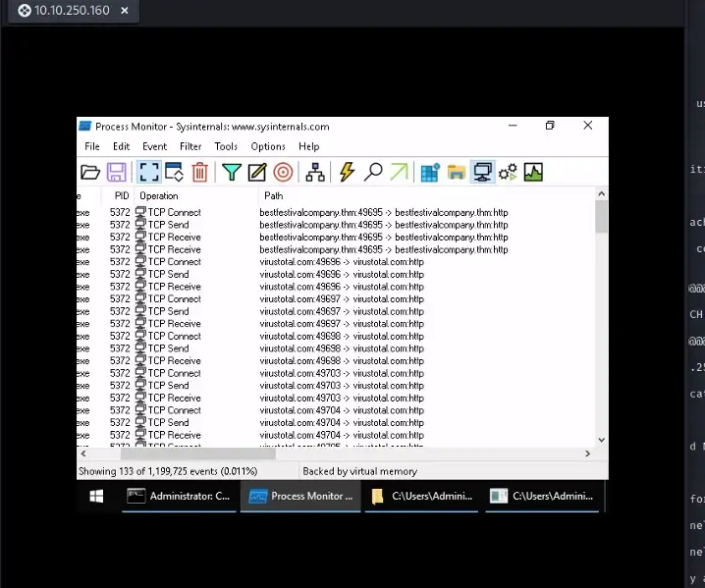Open the Filter funnel icon
Screen dimensions: 705x588
point(232,172)
